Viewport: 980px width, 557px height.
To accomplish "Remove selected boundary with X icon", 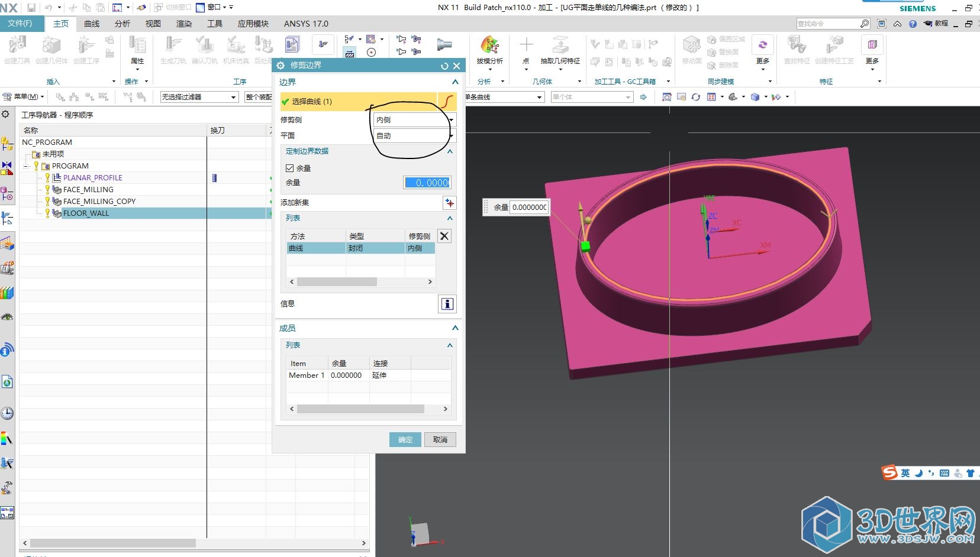I will [x=444, y=236].
